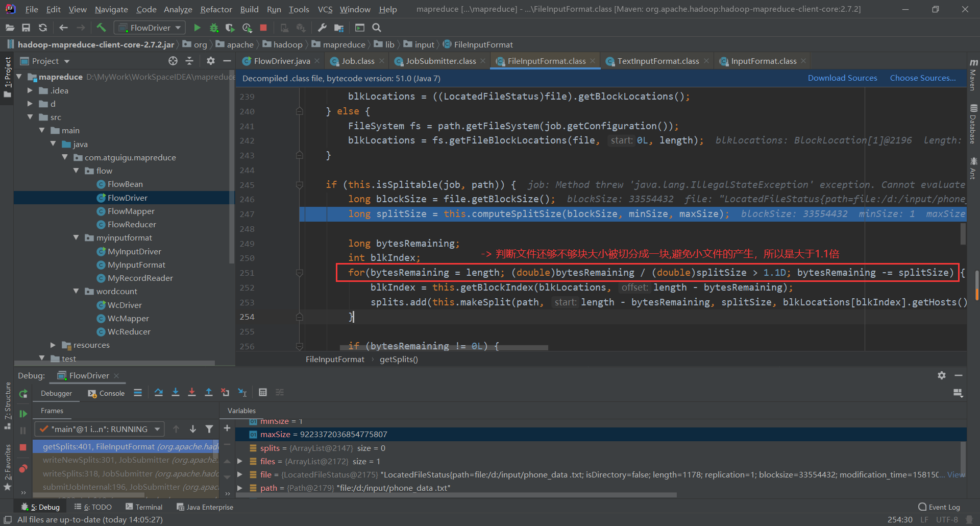
Task: Navigate back with the left arrow icon
Action: coord(63,28)
